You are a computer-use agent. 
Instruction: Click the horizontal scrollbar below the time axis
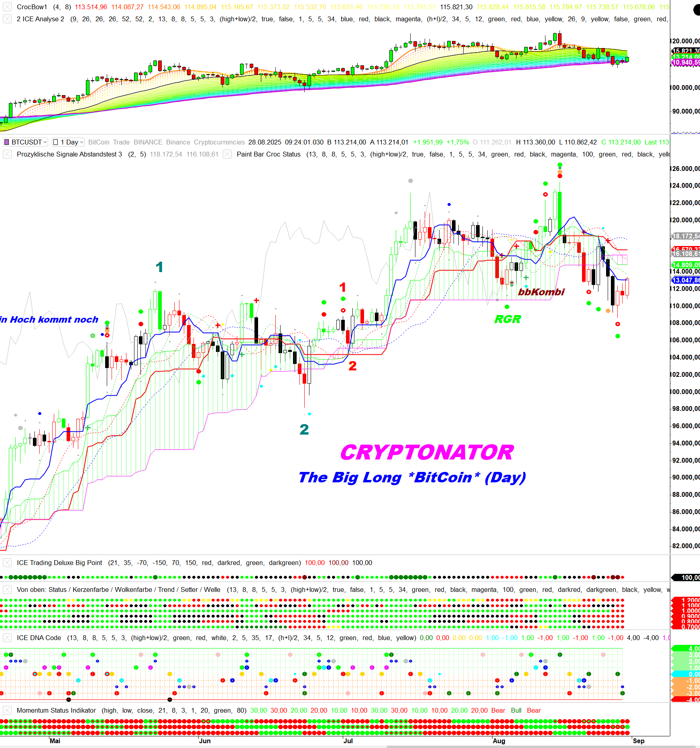[x=542, y=746]
